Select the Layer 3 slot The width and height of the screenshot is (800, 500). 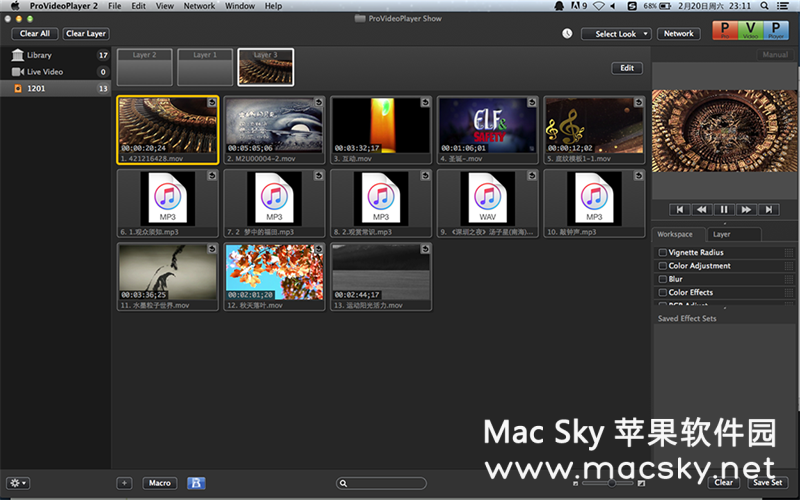tap(266, 67)
